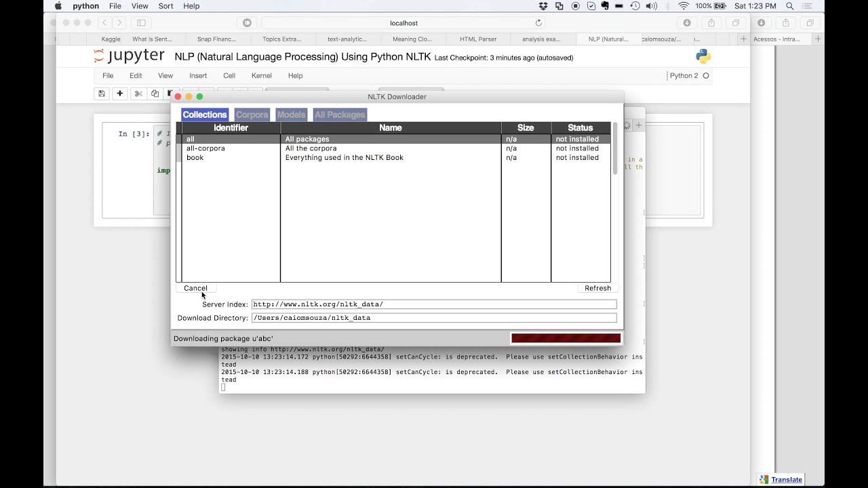Click the extension icon left of address bar
This screenshot has height=488, width=868.
tap(247, 23)
